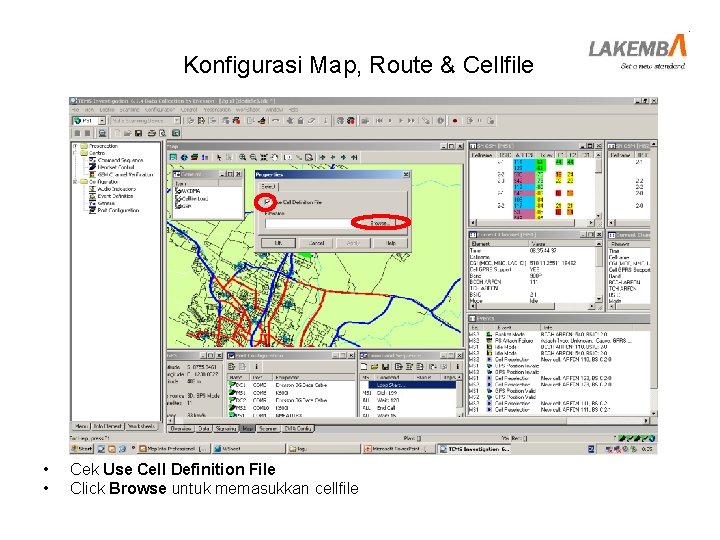Switch to Microsoft PowerPoint in taskbar
Image resolution: width=720 pixels, height=540 pixels.
point(397,449)
